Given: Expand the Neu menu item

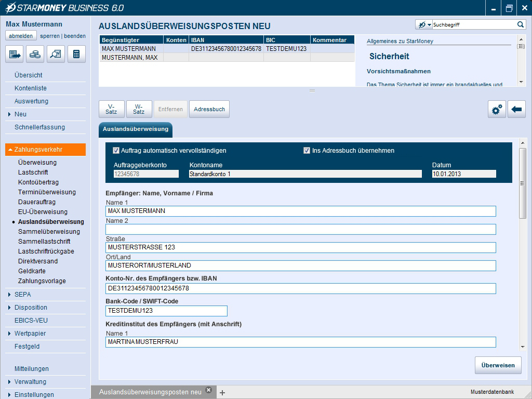Looking at the screenshot, I should (9, 114).
